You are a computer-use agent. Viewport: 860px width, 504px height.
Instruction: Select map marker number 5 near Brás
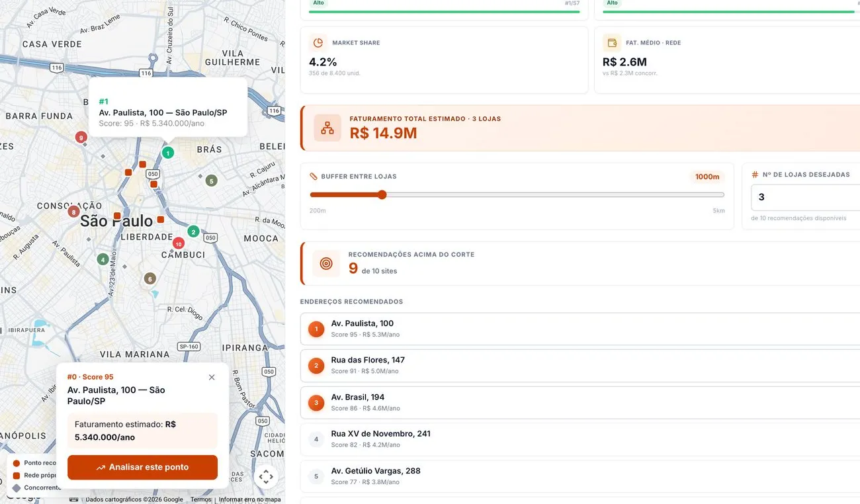click(211, 181)
